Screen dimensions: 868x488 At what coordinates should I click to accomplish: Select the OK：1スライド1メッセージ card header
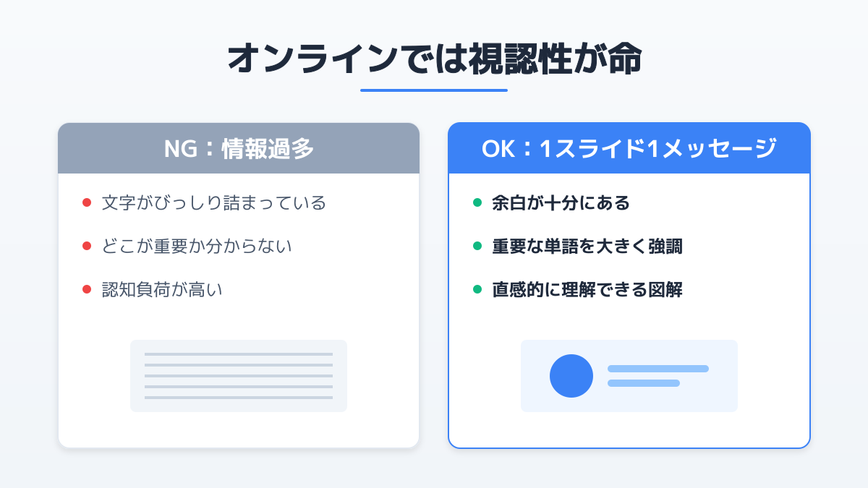629,149
